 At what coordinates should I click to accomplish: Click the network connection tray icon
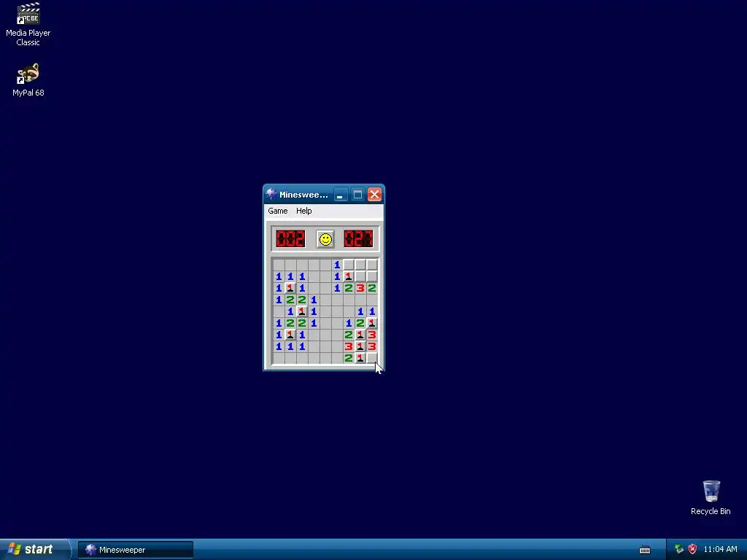(679, 550)
